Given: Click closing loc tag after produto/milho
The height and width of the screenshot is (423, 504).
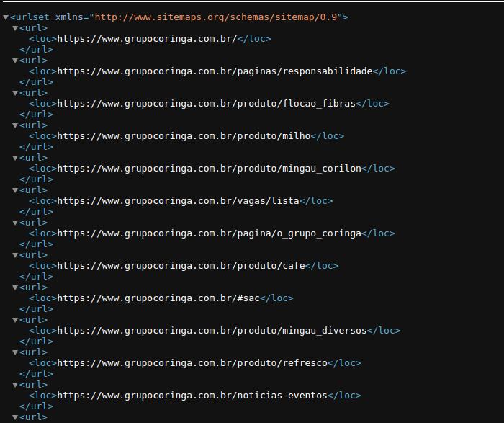Looking at the screenshot, I should (327, 136).
